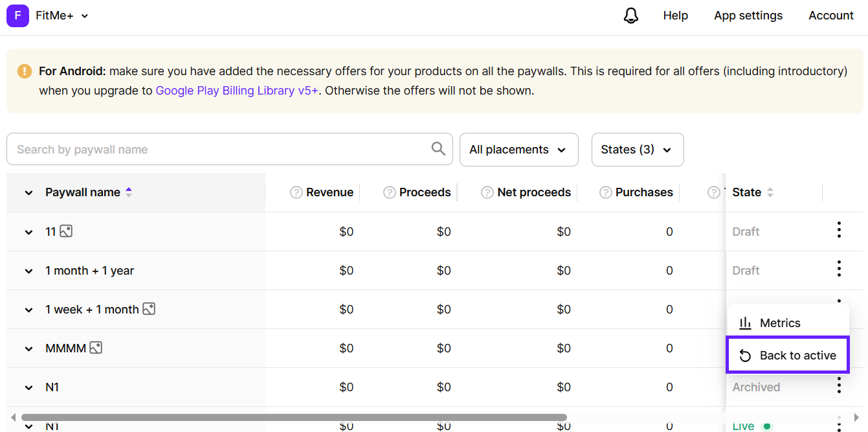Open the States (3) filter dropdown
This screenshot has height=432, width=868.
(x=637, y=149)
